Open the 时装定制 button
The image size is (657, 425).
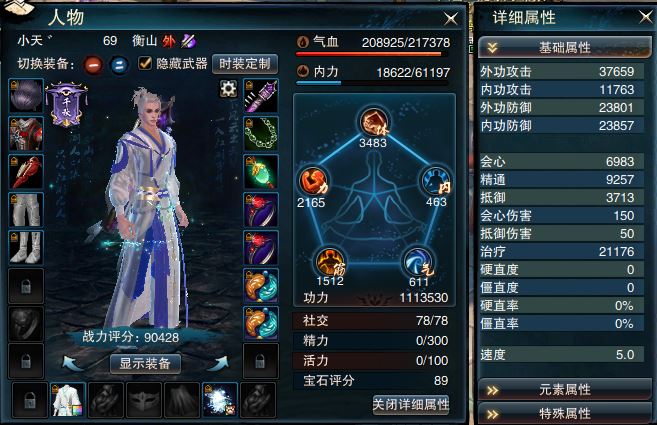[245, 64]
